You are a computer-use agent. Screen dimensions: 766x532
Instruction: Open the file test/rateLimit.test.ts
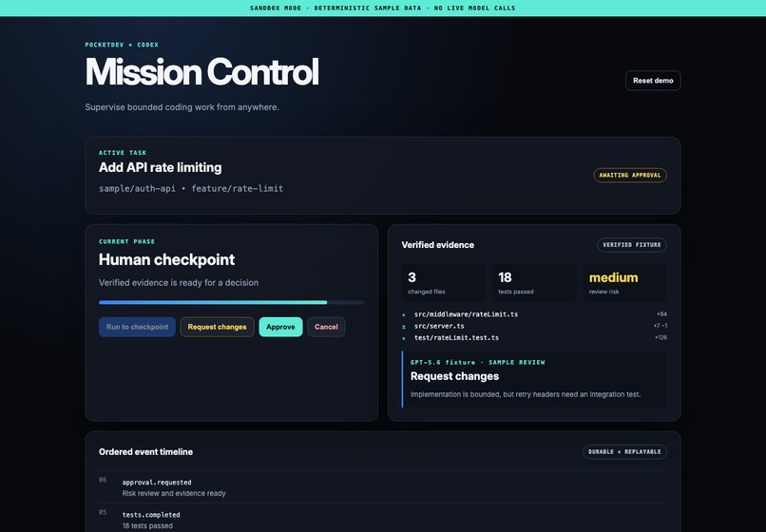pos(456,337)
